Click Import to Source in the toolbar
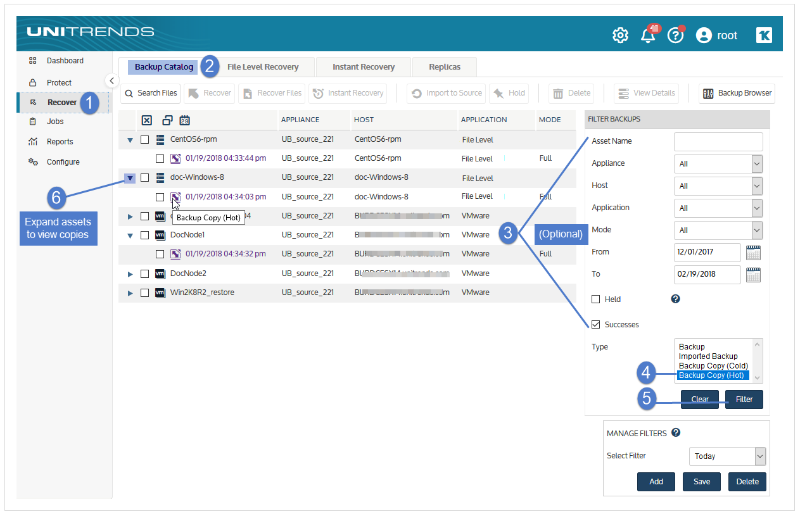This screenshot has width=812, height=528. click(x=447, y=93)
